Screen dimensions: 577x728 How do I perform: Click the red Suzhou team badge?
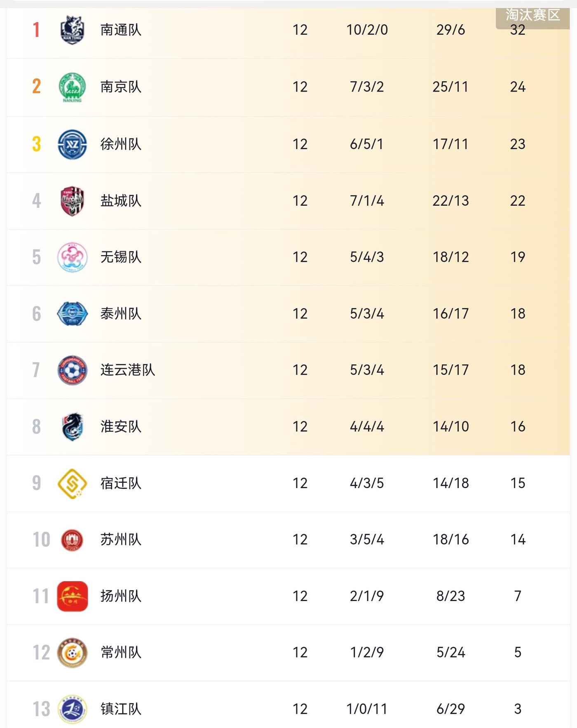click(72, 540)
